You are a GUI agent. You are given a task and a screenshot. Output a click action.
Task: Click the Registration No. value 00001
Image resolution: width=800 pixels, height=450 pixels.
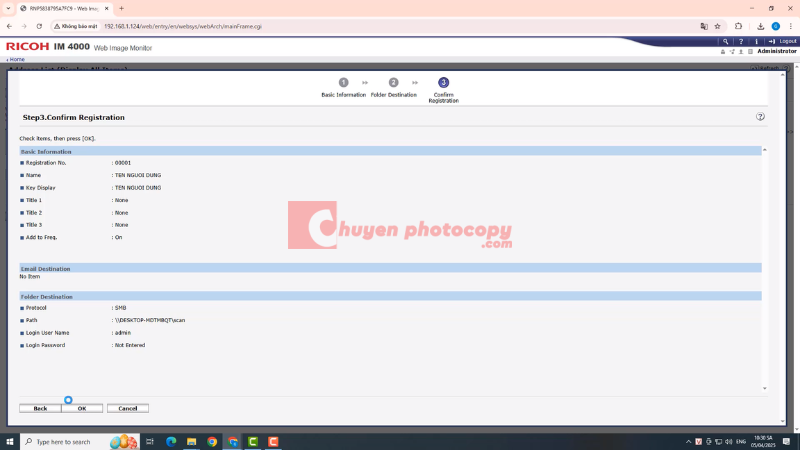point(123,163)
